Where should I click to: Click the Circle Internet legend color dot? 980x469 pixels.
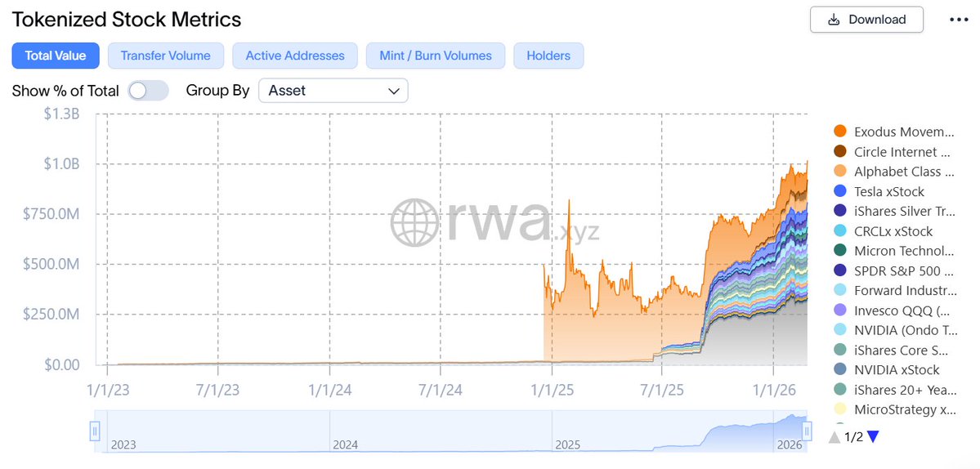tap(839, 151)
